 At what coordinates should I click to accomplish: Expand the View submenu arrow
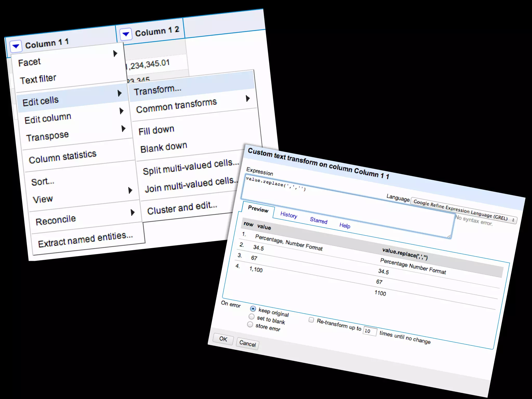130,190
